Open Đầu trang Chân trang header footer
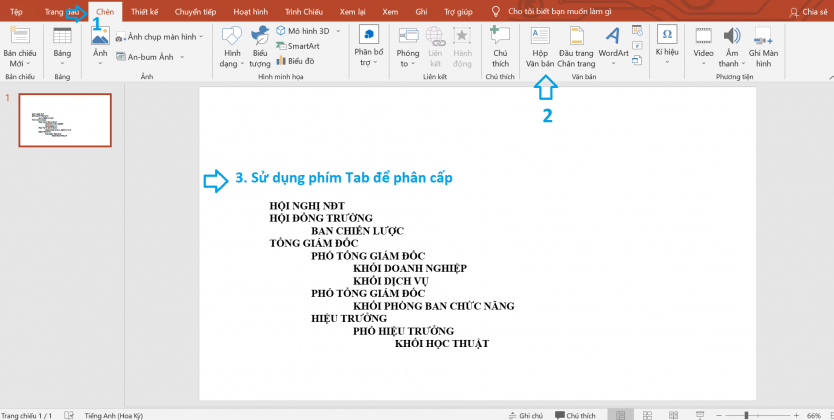The height and width of the screenshot is (420, 834). (x=576, y=46)
